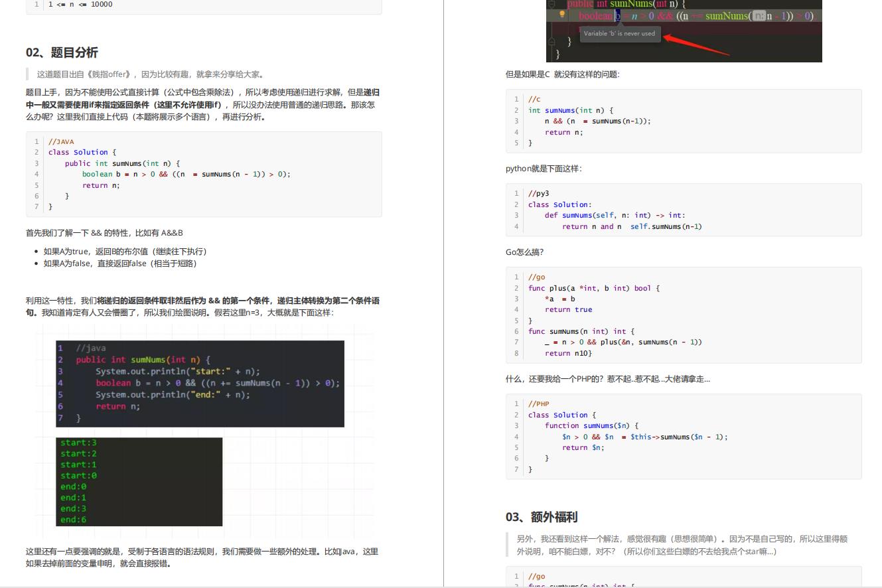Select the //c comment line

point(534,100)
